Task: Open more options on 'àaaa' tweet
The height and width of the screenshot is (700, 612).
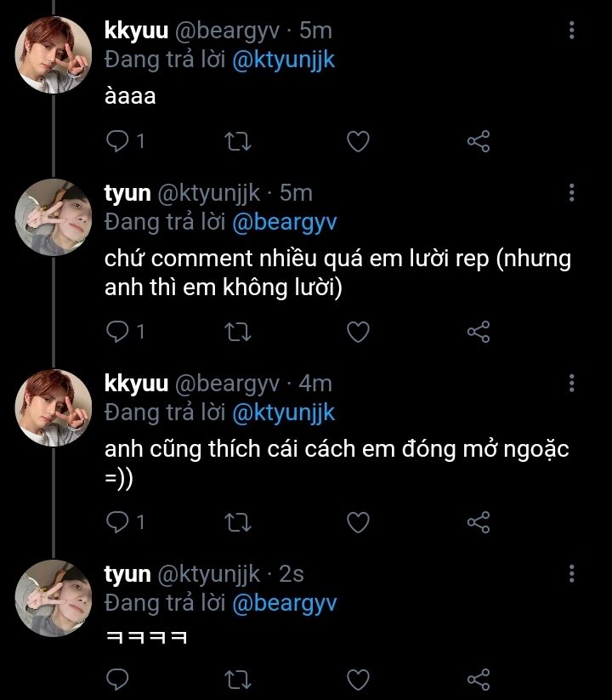Action: (x=571, y=31)
